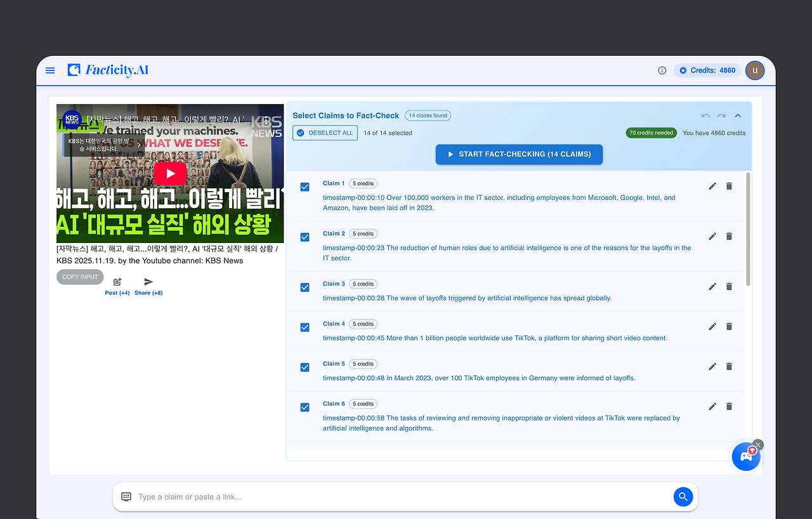Click the Claim 3 text about global layoffs
Viewport: 812px width, 519px height.
[467, 298]
